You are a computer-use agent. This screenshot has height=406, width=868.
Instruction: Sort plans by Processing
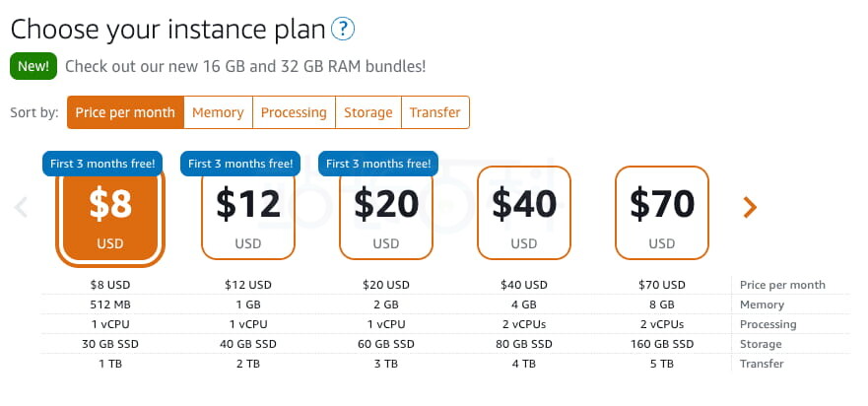[x=294, y=112]
